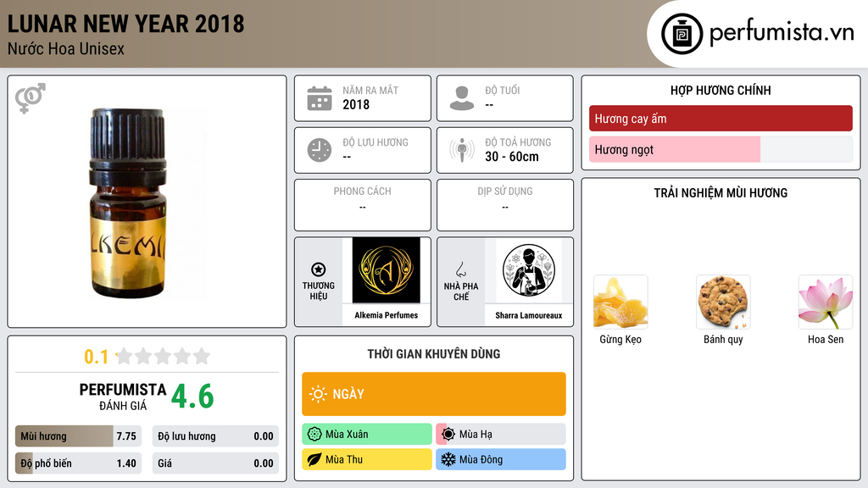Click the Alkemia perfume bottle image
868x488 pixels.
click(128, 203)
